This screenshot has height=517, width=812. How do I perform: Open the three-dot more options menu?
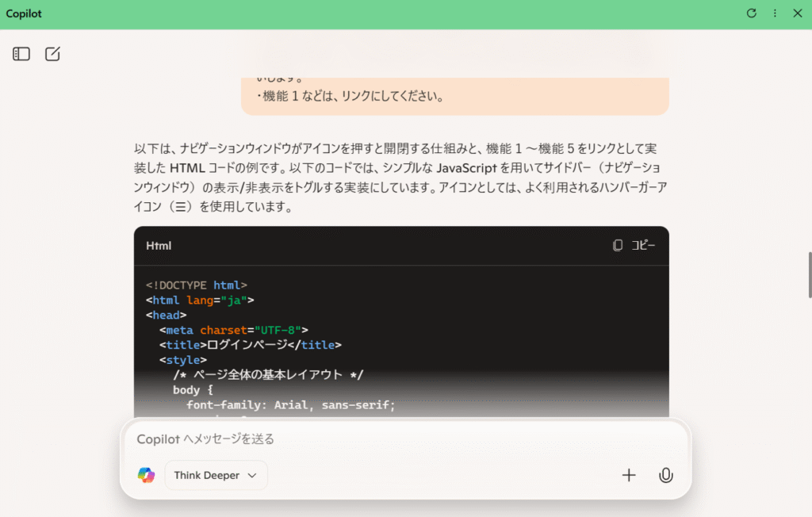(775, 13)
